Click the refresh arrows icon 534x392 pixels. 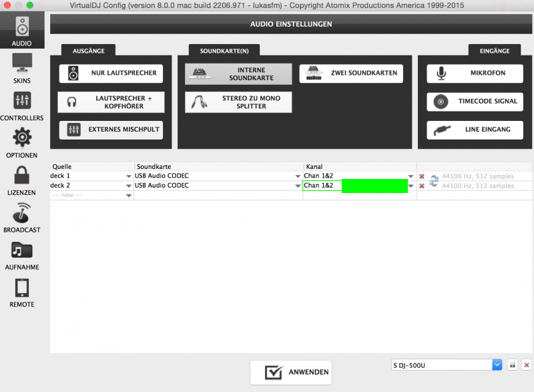(434, 180)
